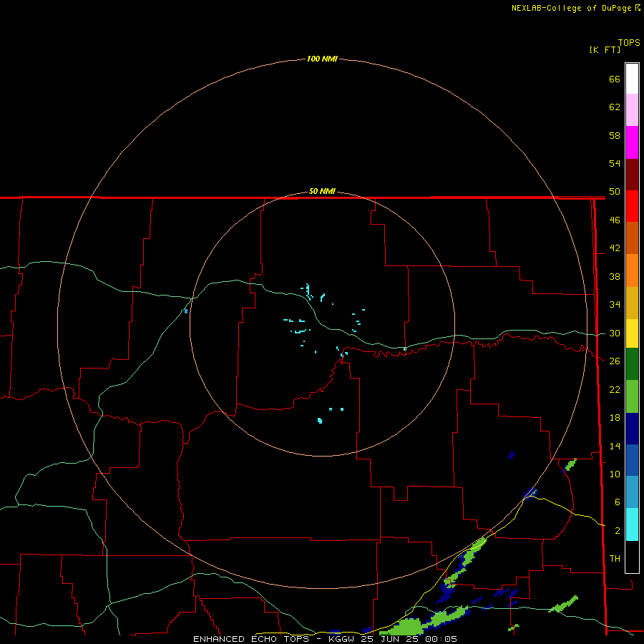Click the legend value '10'
The height and width of the screenshot is (644, 644).
[615, 474]
